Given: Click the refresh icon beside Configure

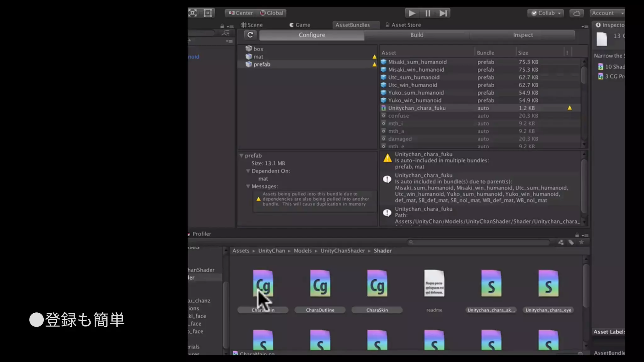Looking at the screenshot, I should click(x=250, y=35).
